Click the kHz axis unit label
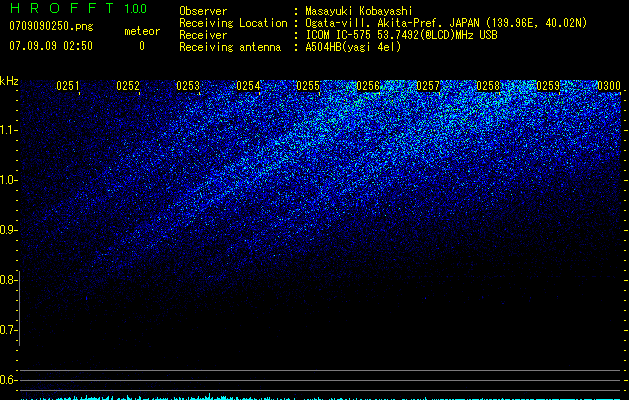Screen dimensions: 629x400 pos(9,81)
